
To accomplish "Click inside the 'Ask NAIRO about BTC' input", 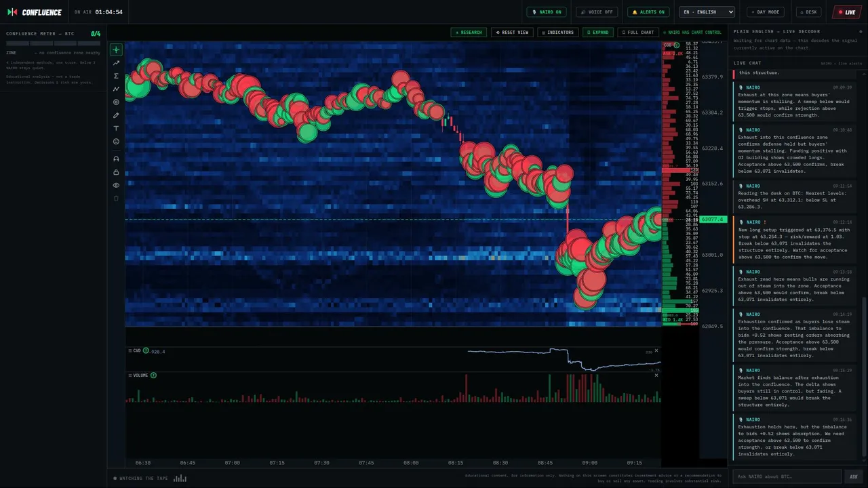I will (787, 476).
